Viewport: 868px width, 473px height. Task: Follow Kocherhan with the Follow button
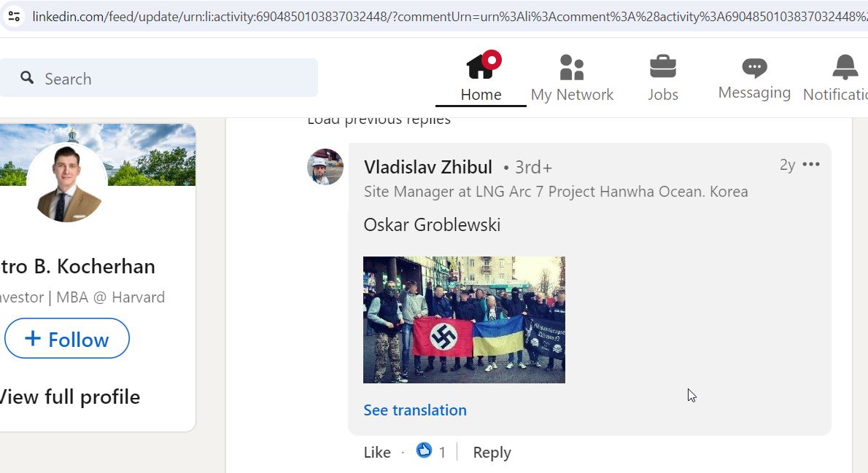click(x=67, y=339)
